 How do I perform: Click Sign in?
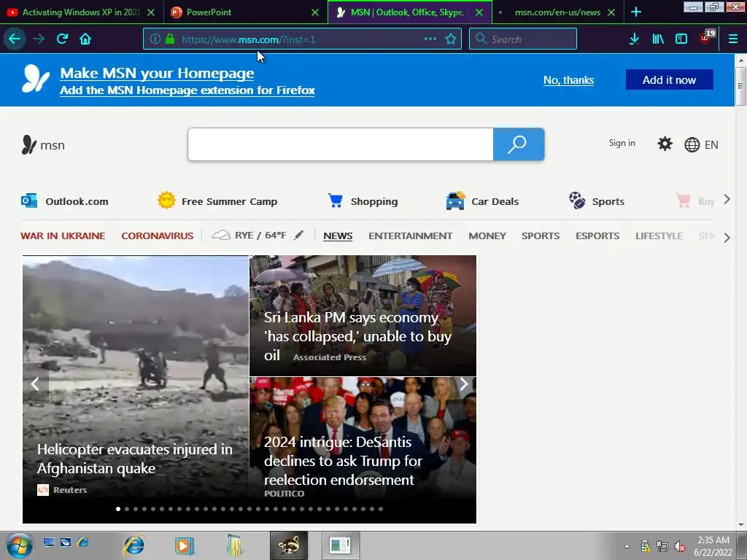[x=622, y=143]
